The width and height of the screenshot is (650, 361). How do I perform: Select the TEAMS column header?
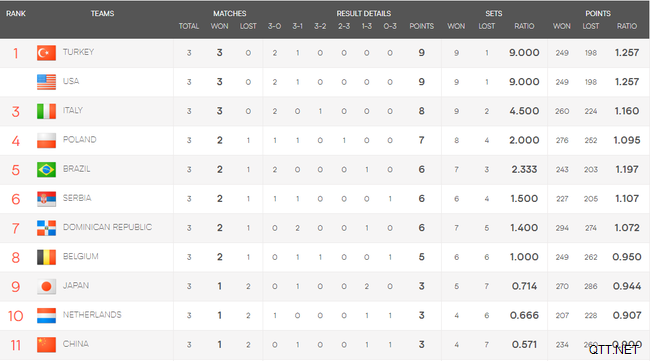102,14
